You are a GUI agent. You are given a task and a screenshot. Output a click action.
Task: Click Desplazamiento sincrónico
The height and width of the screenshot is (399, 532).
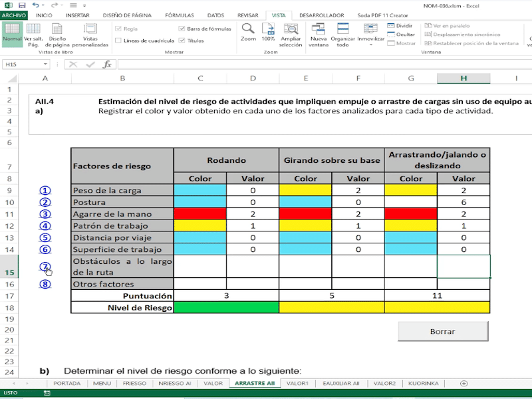pyautogui.click(x=462, y=35)
